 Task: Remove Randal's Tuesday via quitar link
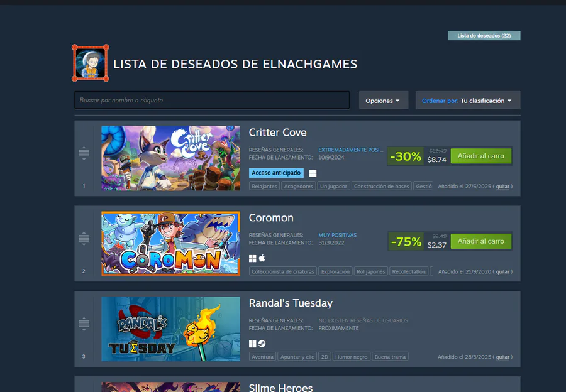pyautogui.click(x=502, y=357)
